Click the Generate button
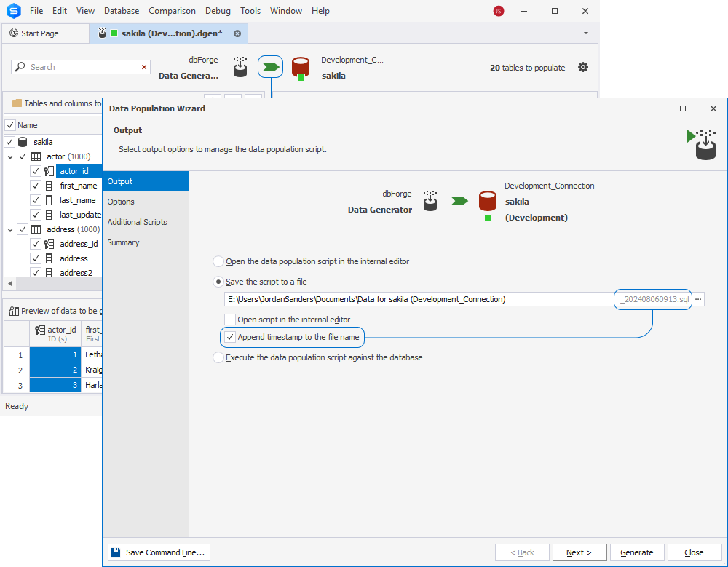728x567 pixels. 637,552
